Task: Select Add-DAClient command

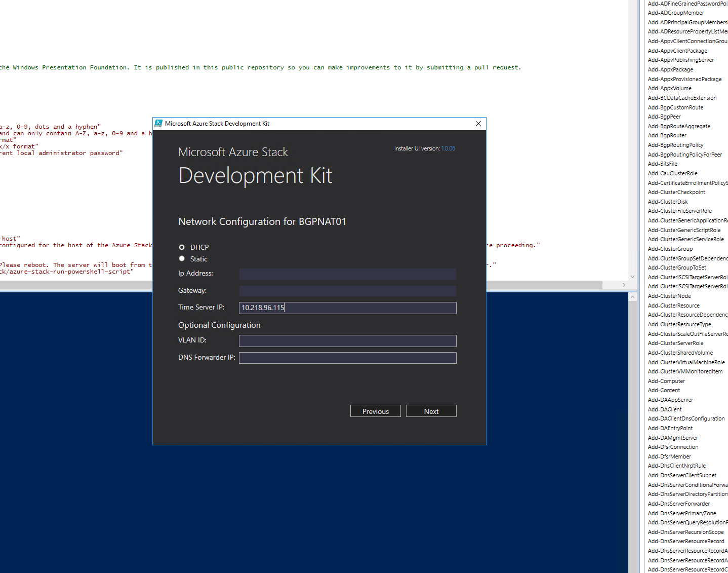Action: (x=665, y=409)
